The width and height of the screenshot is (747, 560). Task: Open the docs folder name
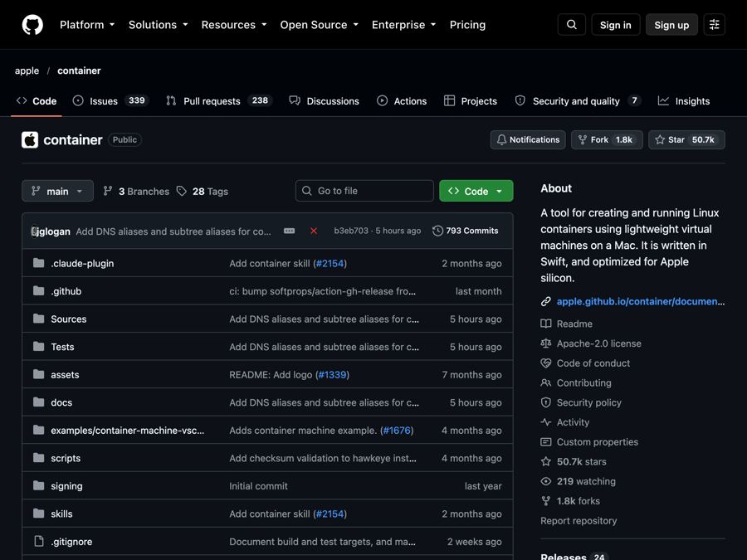coord(61,403)
